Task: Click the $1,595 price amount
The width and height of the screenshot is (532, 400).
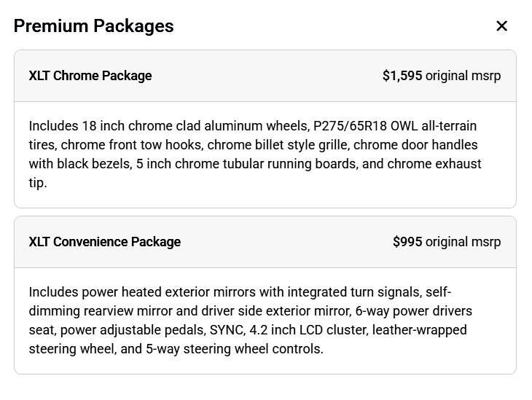Action: coord(402,76)
